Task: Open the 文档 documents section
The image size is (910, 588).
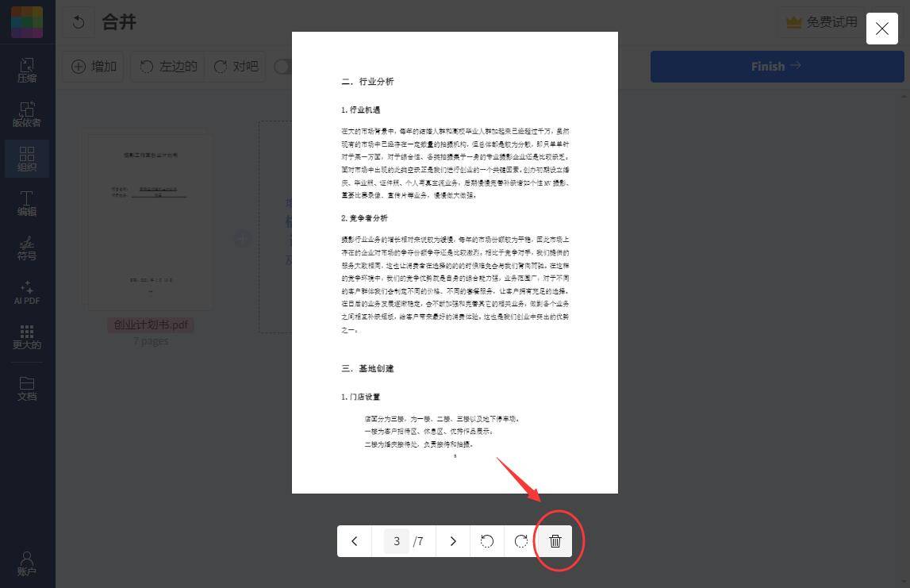Action: [27, 388]
